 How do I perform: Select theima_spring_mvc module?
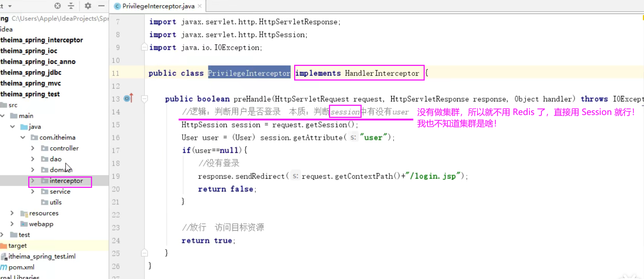click(x=30, y=83)
